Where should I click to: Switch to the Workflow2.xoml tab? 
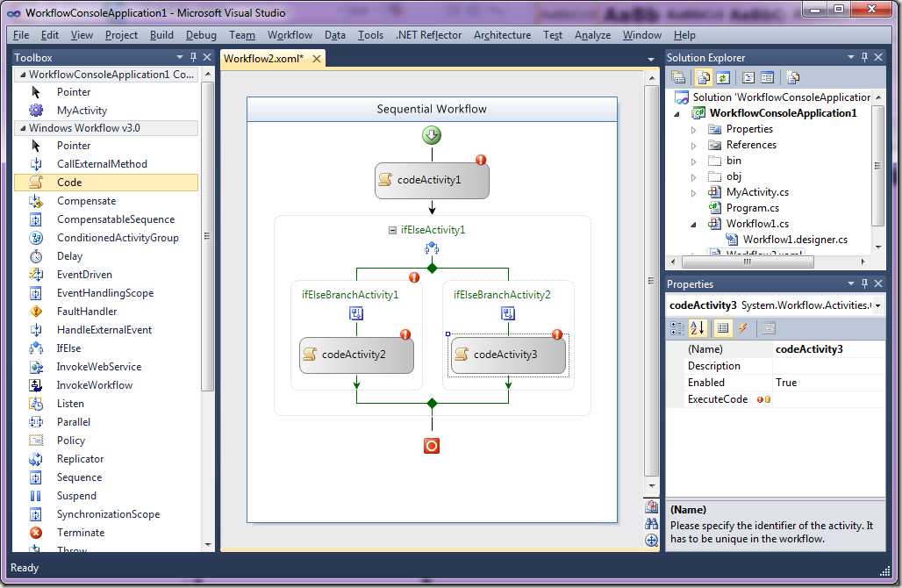click(263, 59)
